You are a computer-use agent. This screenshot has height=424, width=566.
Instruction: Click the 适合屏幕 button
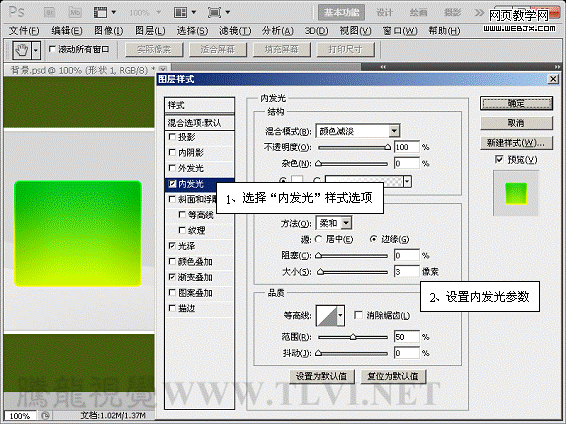218,49
